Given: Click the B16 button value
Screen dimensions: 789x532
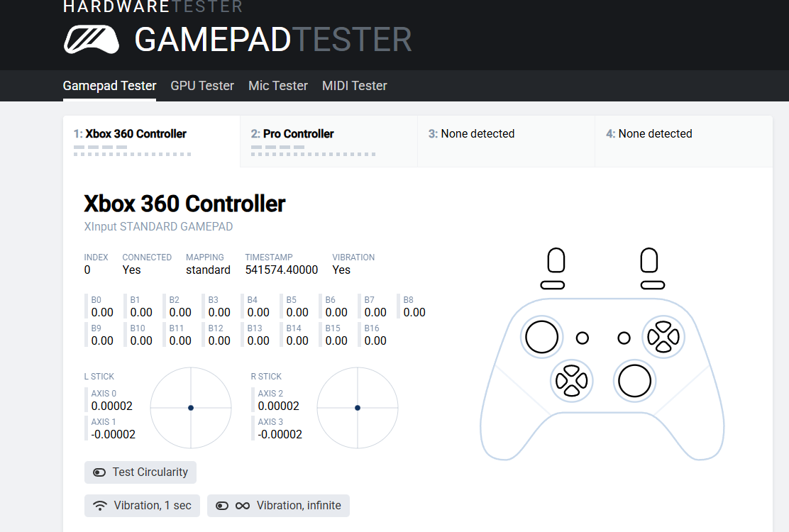Looking at the screenshot, I should pos(375,340).
